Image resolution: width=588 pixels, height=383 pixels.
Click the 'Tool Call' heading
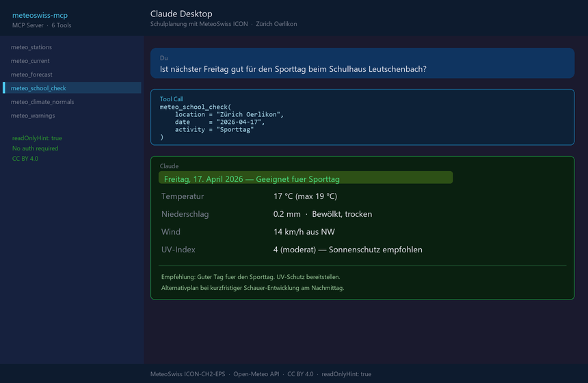pyautogui.click(x=172, y=99)
